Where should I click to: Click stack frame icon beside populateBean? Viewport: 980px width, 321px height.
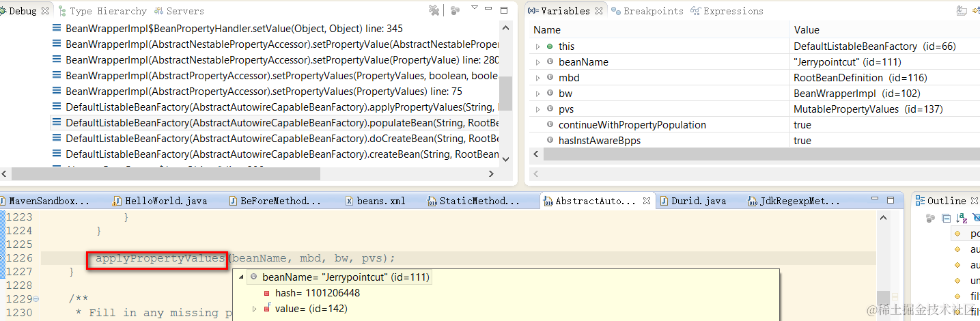(x=57, y=123)
